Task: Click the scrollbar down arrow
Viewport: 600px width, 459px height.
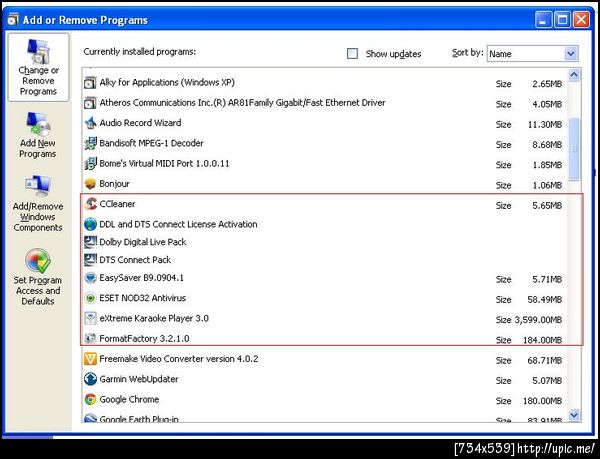Action: tap(574, 415)
